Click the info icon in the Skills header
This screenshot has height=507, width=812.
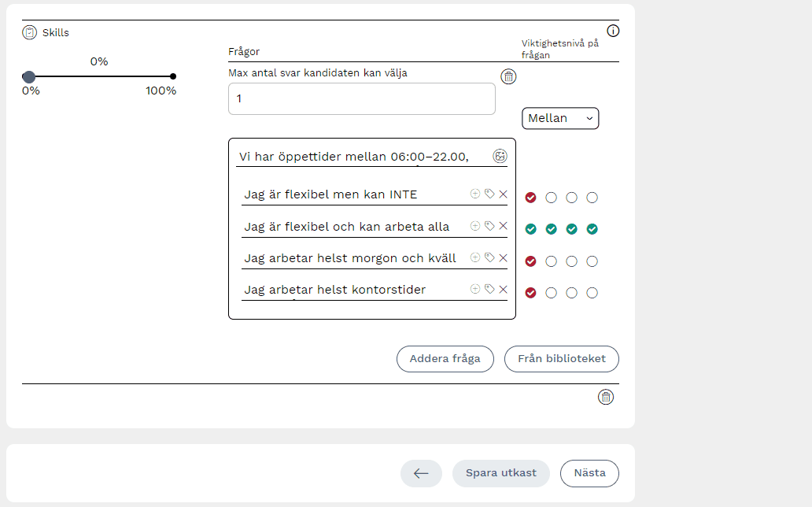(614, 31)
